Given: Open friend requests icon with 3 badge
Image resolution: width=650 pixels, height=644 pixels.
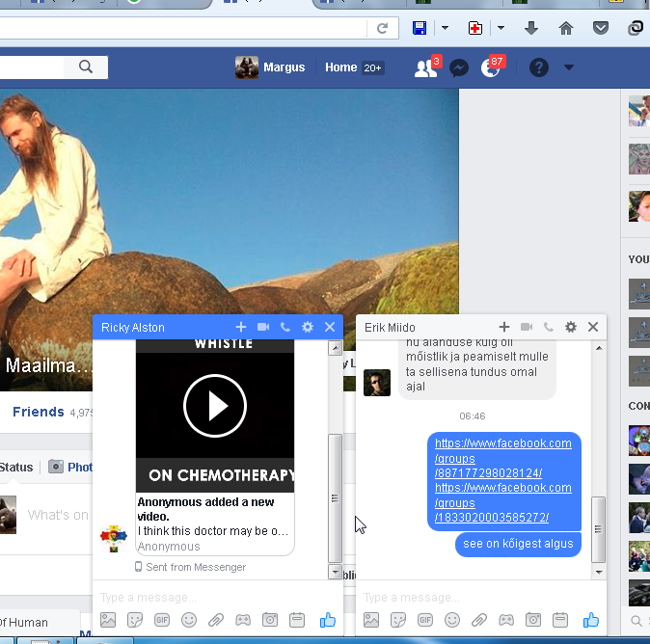Looking at the screenshot, I should [427, 67].
